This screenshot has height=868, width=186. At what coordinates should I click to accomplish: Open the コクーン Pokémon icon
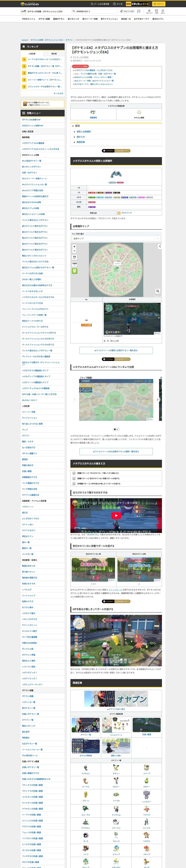click(86, 795)
